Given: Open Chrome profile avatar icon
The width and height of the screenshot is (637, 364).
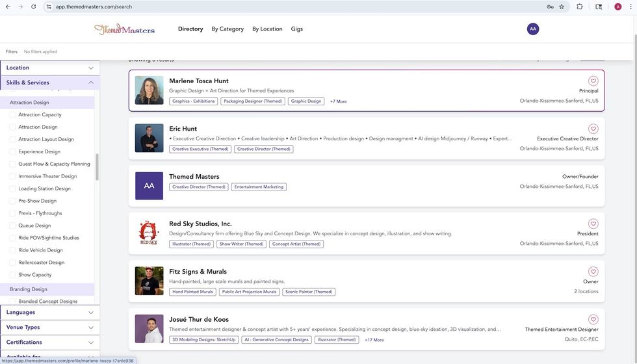Looking at the screenshot, I should [x=618, y=7].
